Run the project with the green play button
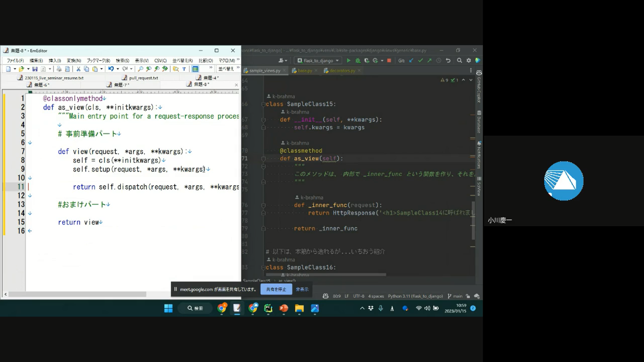Image resolution: width=644 pixels, height=362 pixels. tap(348, 61)
